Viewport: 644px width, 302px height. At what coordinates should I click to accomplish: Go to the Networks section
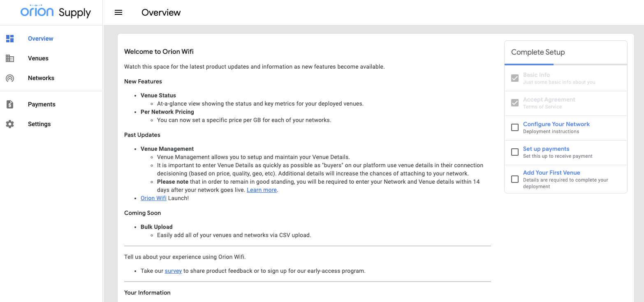41,78
